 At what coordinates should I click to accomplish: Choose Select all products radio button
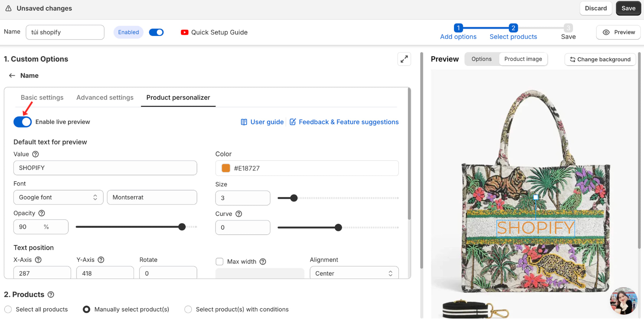pyautogui.click(x=8, y=309)
